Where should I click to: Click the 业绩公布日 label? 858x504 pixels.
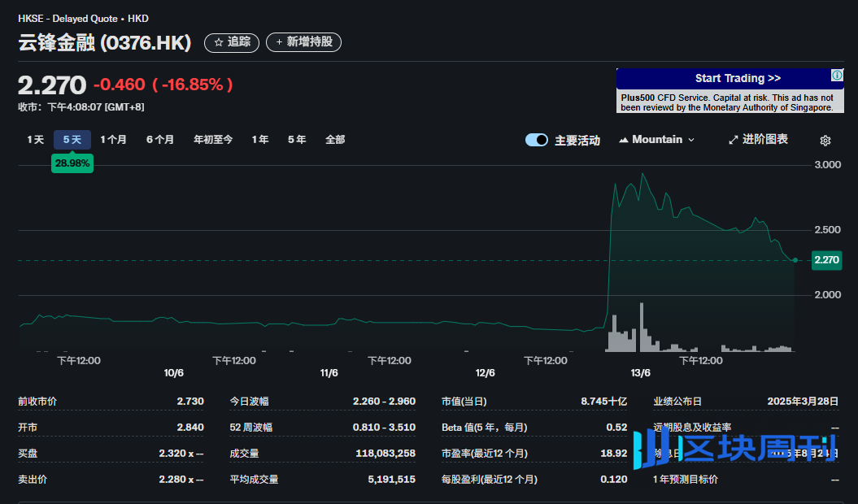coord(677,401)
